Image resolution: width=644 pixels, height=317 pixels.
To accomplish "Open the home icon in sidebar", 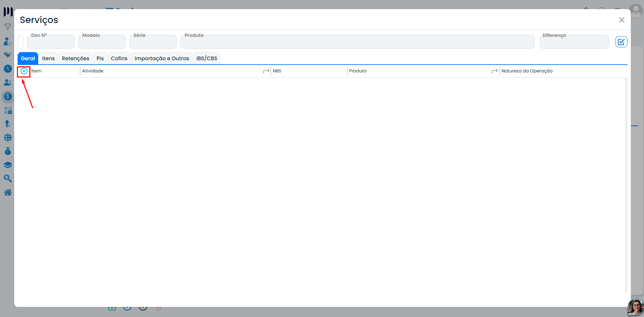I will [8, 193].
